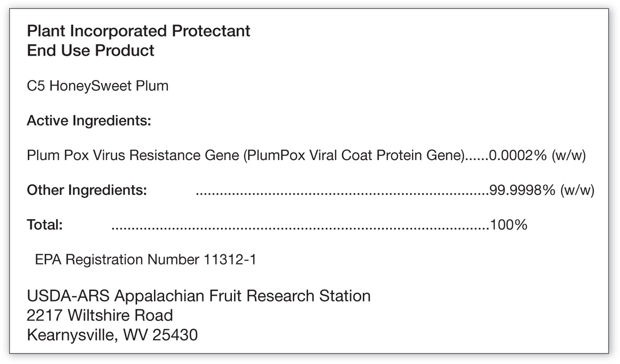Click the End Use Product heading line
Image resolution: width=620 pixels, height=364 pixels.
click(91, 50)
